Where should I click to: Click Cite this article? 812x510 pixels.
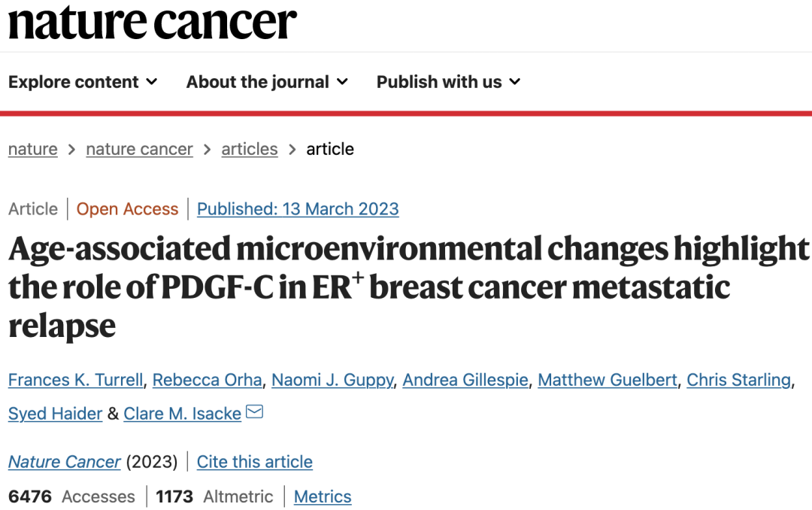tap(255, 462)
